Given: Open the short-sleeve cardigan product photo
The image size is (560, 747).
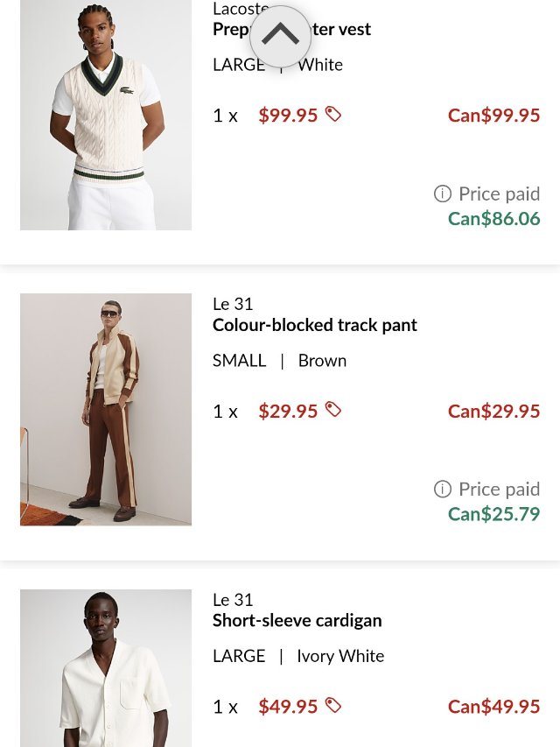Looking at the screenshot, I should [106, 667].
